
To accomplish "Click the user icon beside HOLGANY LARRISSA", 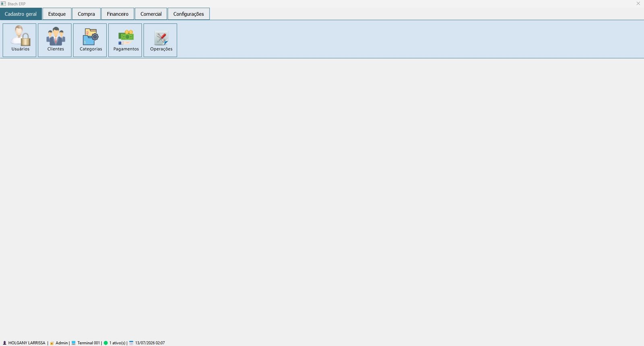I will [5, 343].
